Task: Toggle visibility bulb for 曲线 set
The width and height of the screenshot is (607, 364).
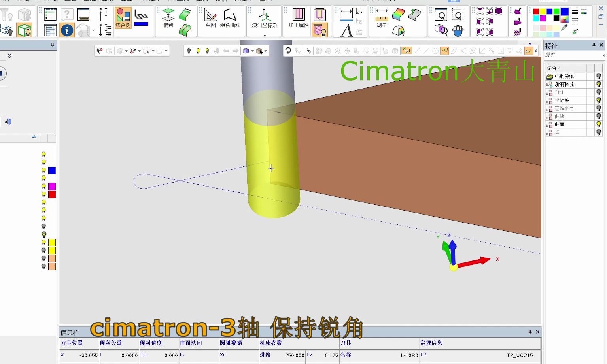Action: [x=599, y=116]
